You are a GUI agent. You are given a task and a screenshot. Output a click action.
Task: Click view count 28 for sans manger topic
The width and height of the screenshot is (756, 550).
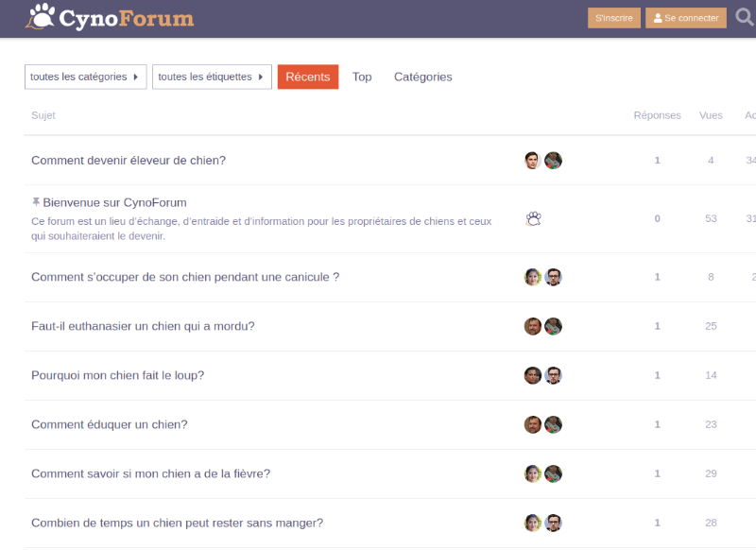(711, 523)
